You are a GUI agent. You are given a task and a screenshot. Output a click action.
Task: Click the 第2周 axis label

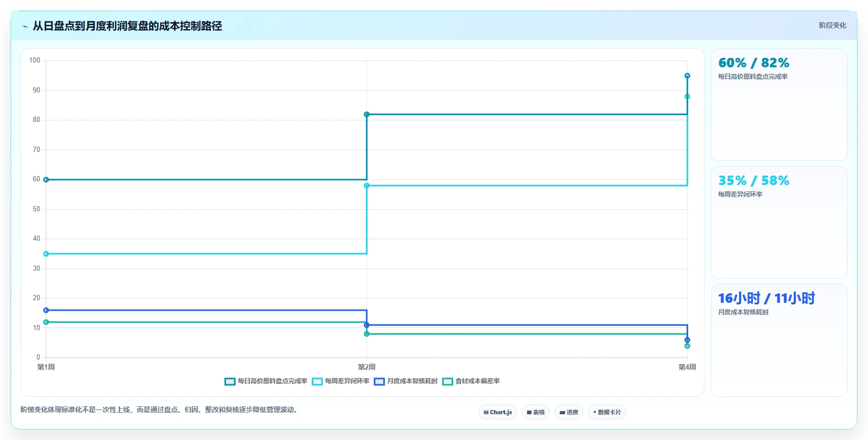(367, 367)
